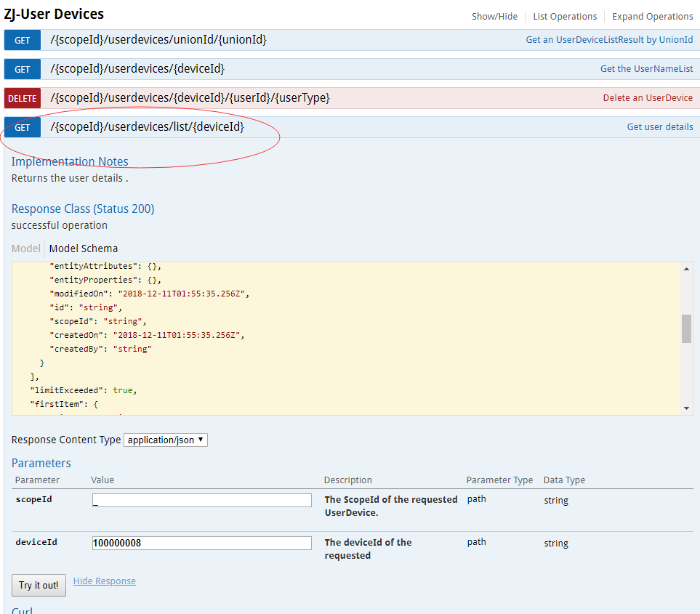Click the "limitExceeded": true line in schema

(84, 390)
